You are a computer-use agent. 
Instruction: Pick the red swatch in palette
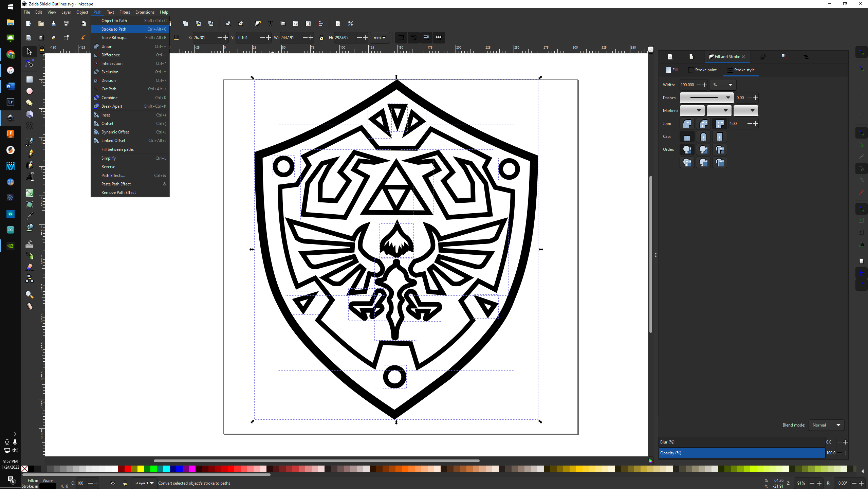pyautogui.click(x=128, y=469)
